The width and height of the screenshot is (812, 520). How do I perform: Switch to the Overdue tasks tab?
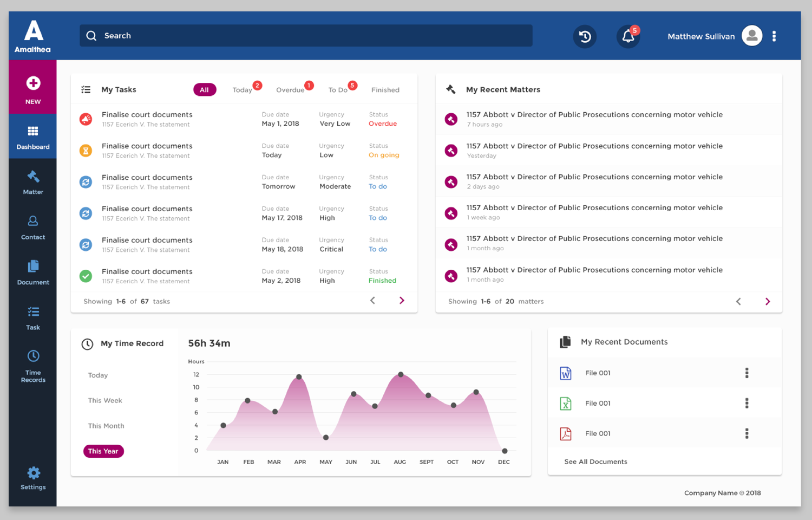[x=291, y=90]
